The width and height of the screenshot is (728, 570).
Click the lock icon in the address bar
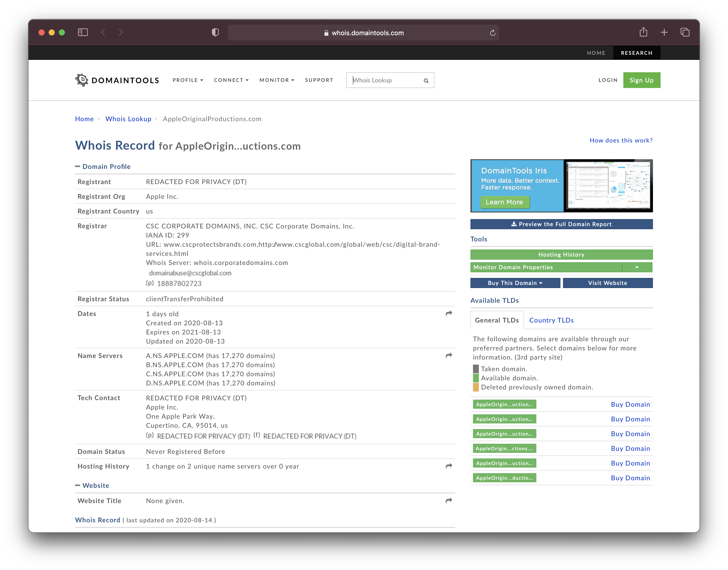tap(326, 33)
